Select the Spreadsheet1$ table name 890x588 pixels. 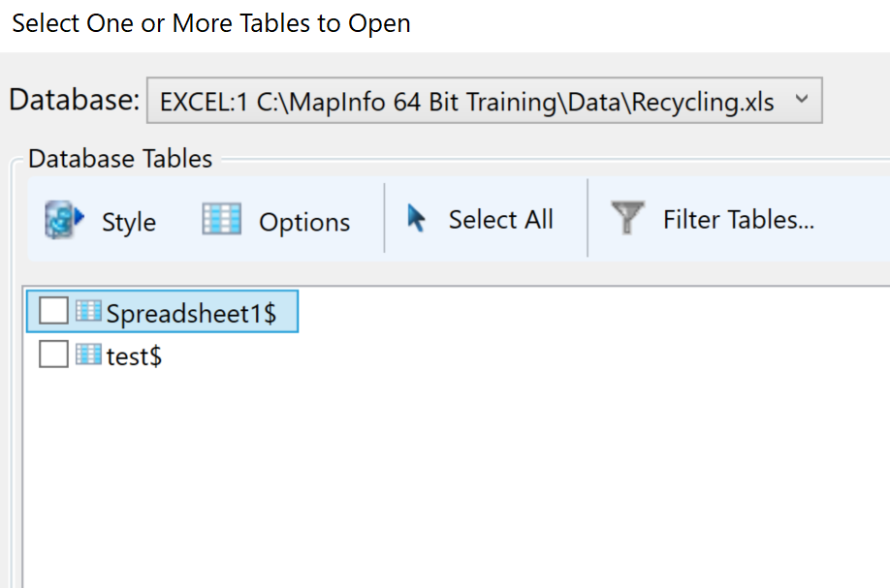(191, 313)
